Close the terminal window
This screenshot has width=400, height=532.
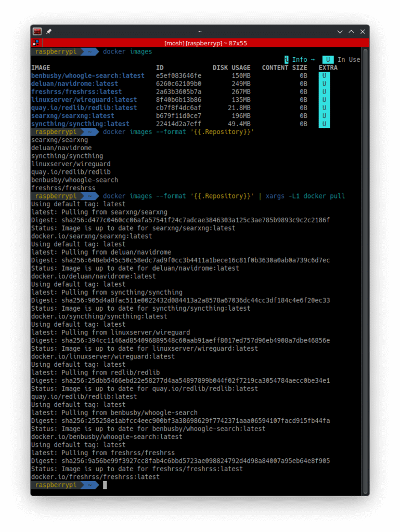pos(362,32)
